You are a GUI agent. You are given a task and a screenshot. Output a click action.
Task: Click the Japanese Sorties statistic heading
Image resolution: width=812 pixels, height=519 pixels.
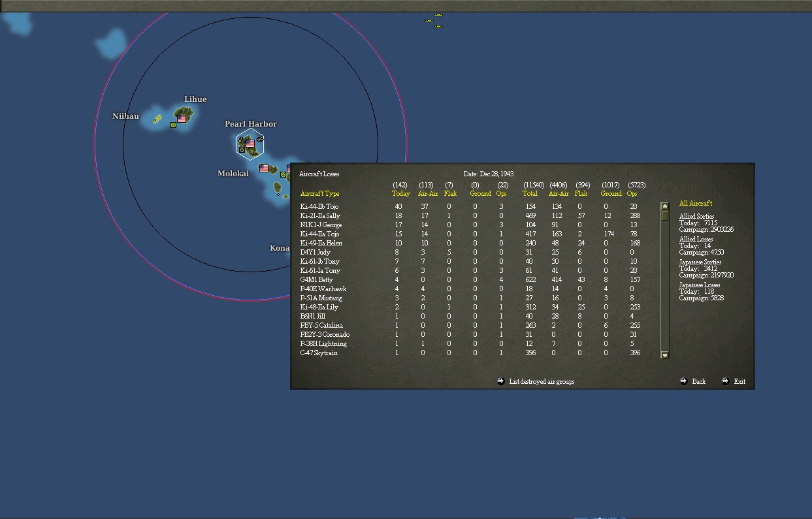700,262
